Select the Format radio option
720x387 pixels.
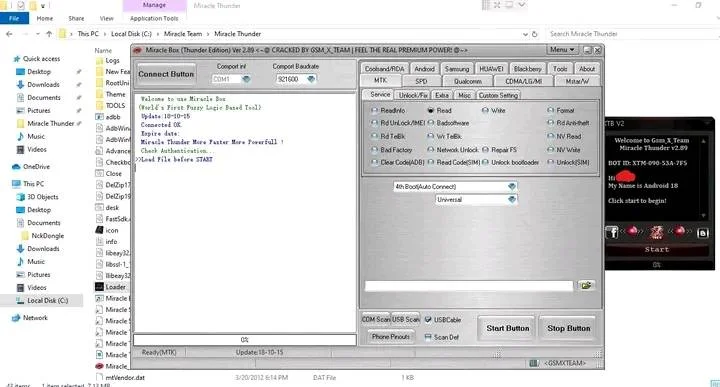pyautogui.click(x=561, y=111)
